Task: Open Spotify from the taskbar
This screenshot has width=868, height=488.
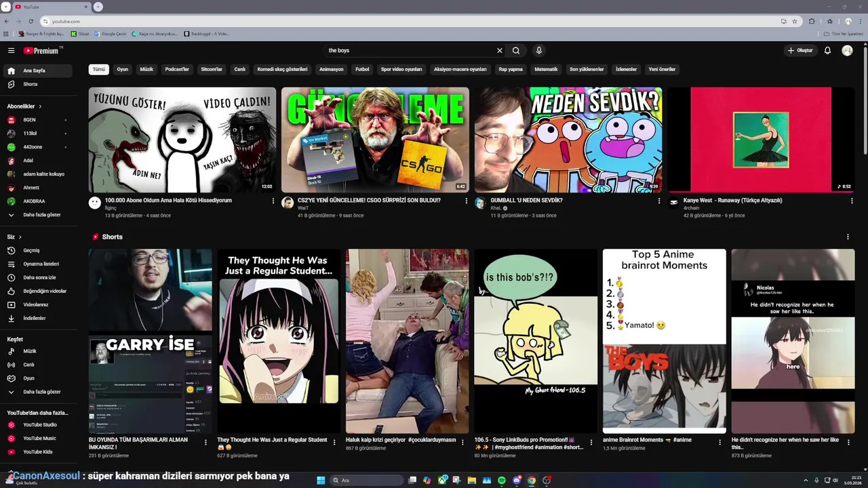Action: click(x=501, y=481)
